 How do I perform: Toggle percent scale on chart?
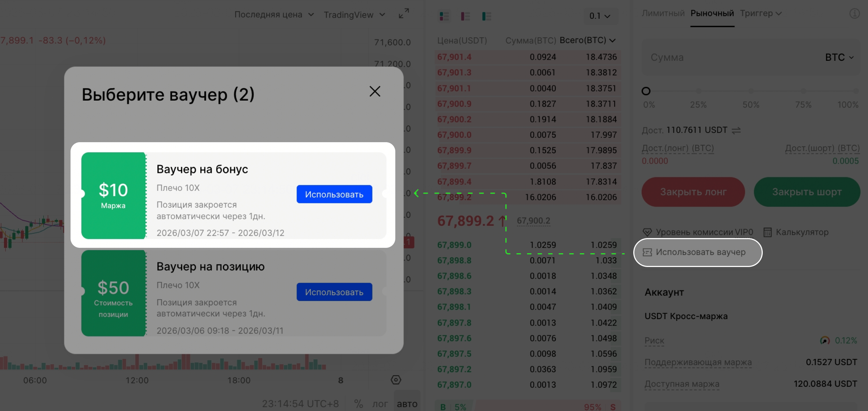(x=358, y=403)
